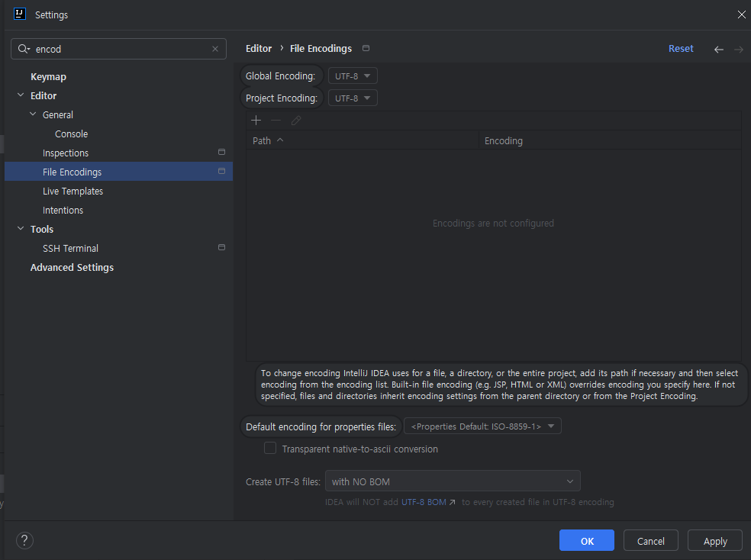Click the Project Encoding label
This screenshot has width=751, height=560.
(282, 98)
